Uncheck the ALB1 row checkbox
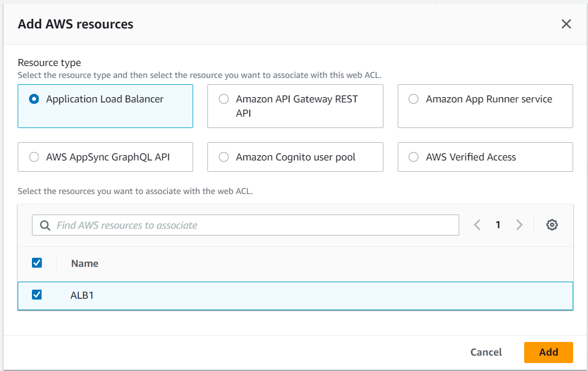The image size is (588, 371). pos(36,295)
